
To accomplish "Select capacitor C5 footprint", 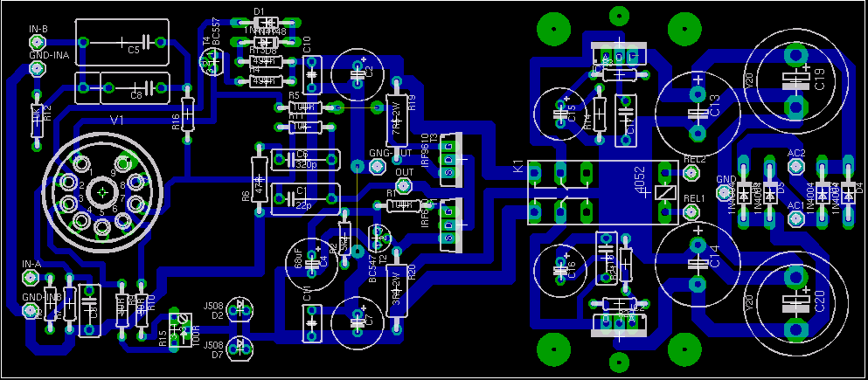I will tap(122, 41).
